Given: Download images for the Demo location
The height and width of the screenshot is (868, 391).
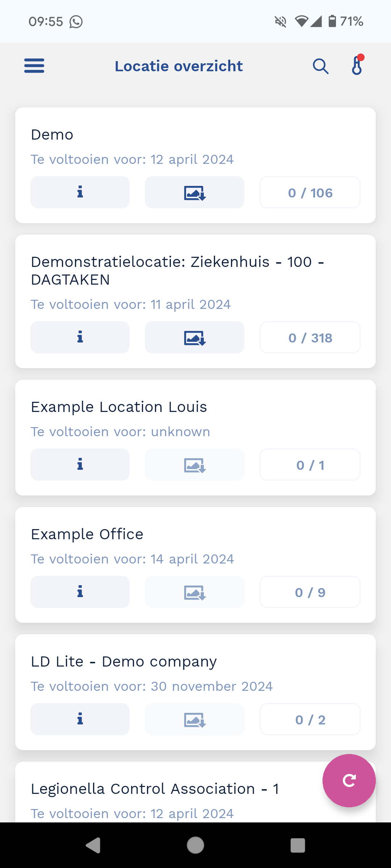Looking at the screenshot, I should (x=194, y=192).
